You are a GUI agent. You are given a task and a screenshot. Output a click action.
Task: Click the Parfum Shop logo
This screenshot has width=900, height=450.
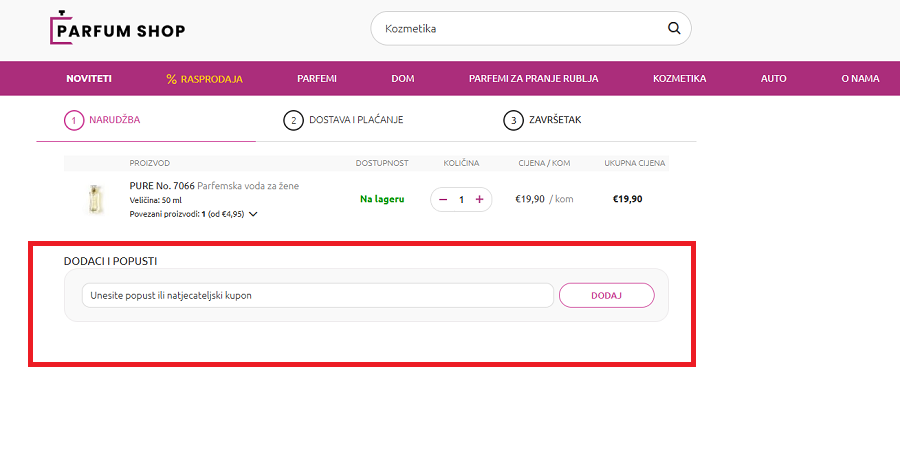pyautogui.click(x=118, y=29)
